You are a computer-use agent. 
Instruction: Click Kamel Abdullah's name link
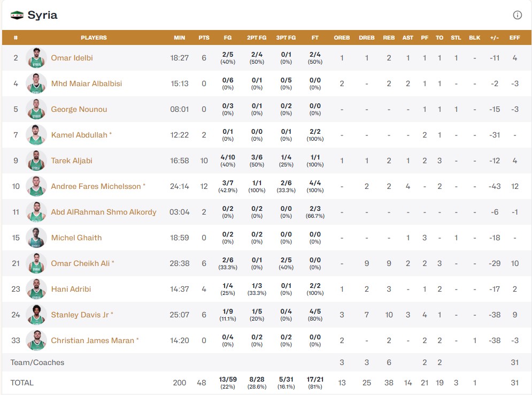(79, 135)
